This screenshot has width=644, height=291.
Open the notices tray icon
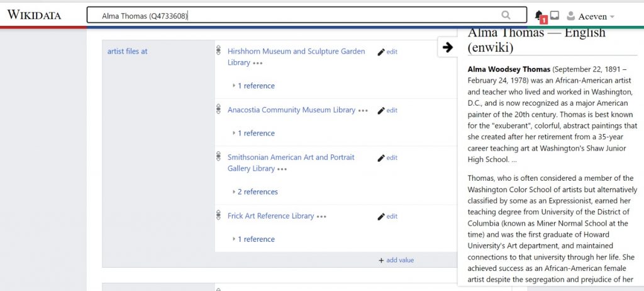pyautogui.click(x=555, y=16)
